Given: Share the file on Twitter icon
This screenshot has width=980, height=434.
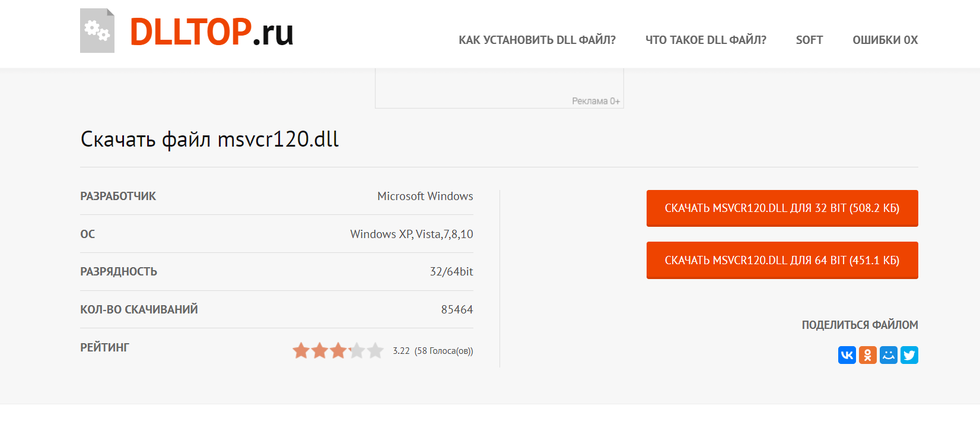Looking at the screenshot, I should (x=909, y=355).
